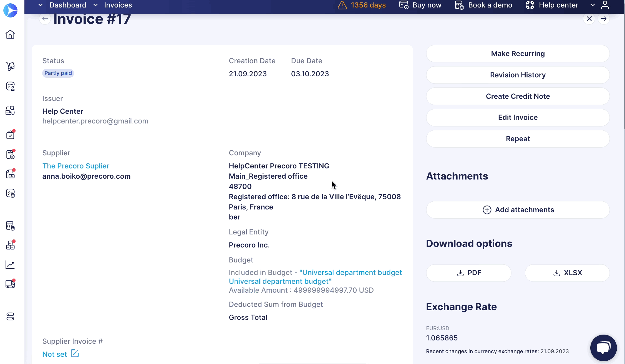
Task: Download the invoice as XLSX
Action: tap(567, 273)
